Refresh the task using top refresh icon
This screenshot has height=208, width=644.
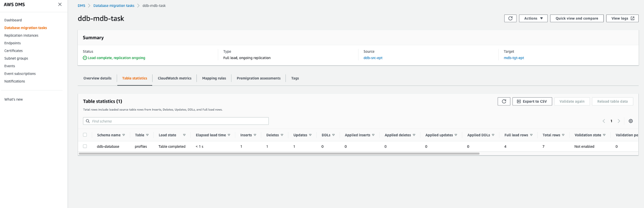pos(510,19)
